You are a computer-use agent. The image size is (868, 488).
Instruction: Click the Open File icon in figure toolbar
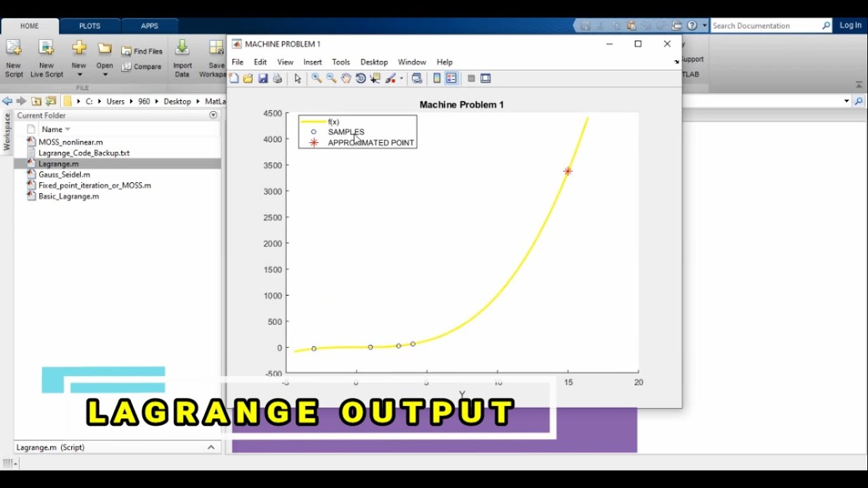coord(248,79)
